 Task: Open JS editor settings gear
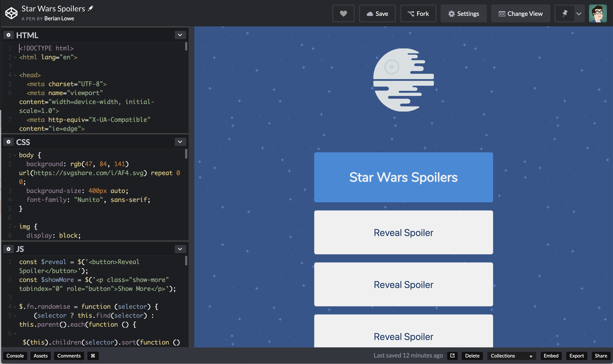[x=9, y=249]
